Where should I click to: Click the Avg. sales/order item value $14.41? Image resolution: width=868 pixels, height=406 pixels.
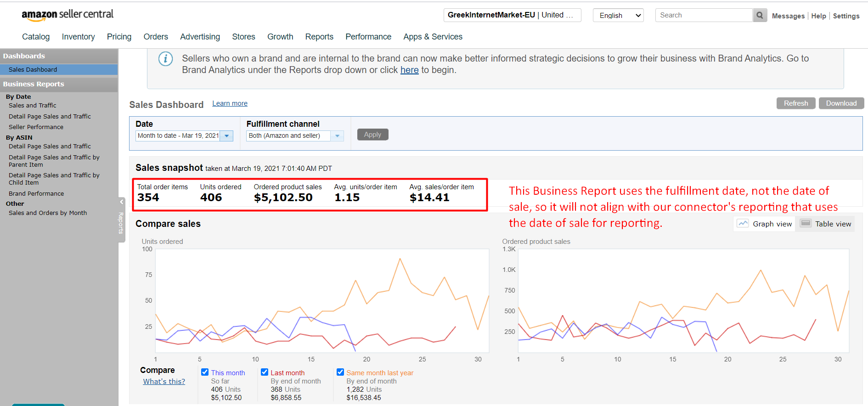(x=429, y=197)
